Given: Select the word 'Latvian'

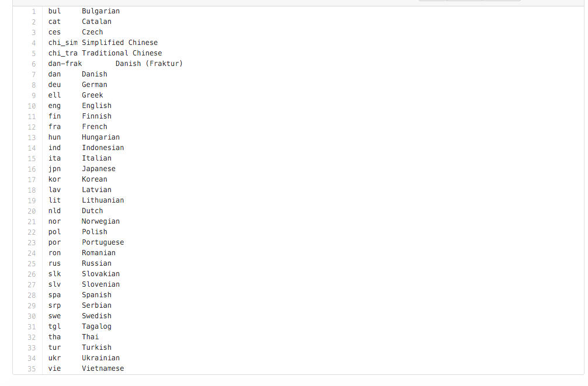Looking at the screenshot, I should click(x=97, y=190).
